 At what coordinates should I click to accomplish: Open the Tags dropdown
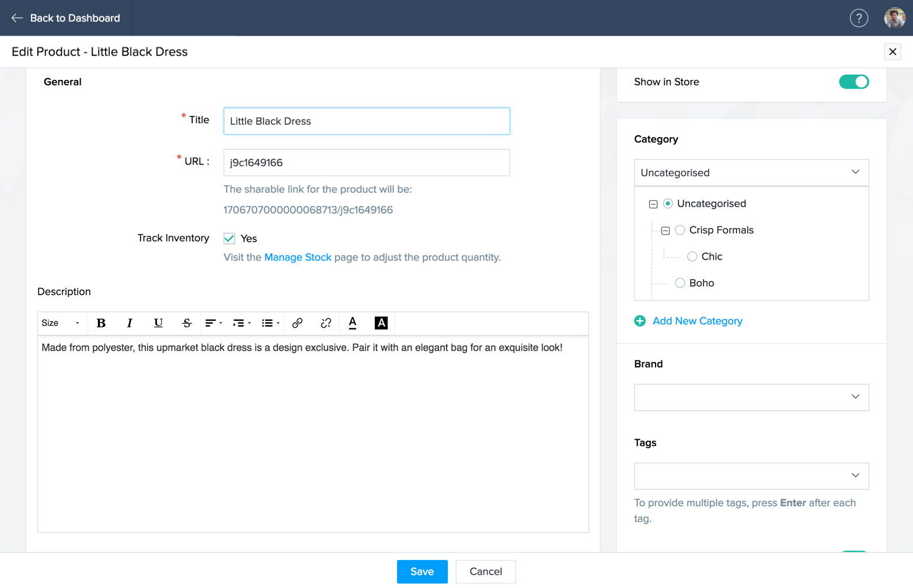(751, 476)
